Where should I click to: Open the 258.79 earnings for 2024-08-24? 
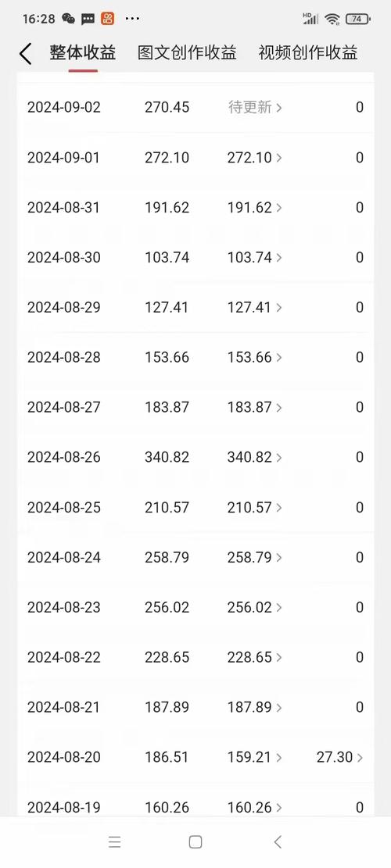255,557
